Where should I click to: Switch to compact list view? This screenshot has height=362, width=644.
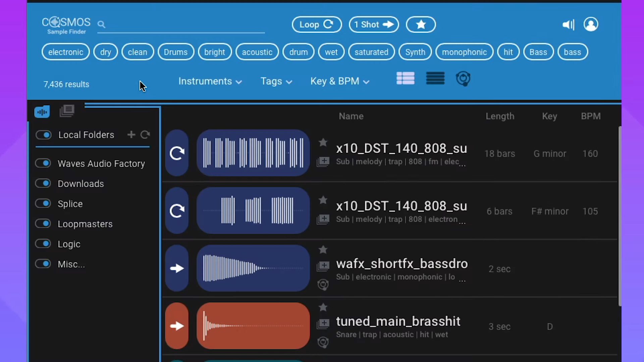coord(435,78)
